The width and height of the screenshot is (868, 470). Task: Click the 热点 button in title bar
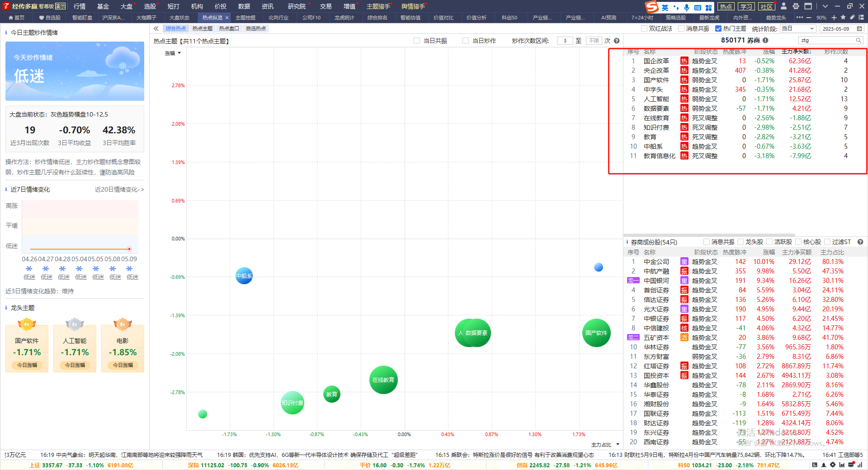point(726,6)
